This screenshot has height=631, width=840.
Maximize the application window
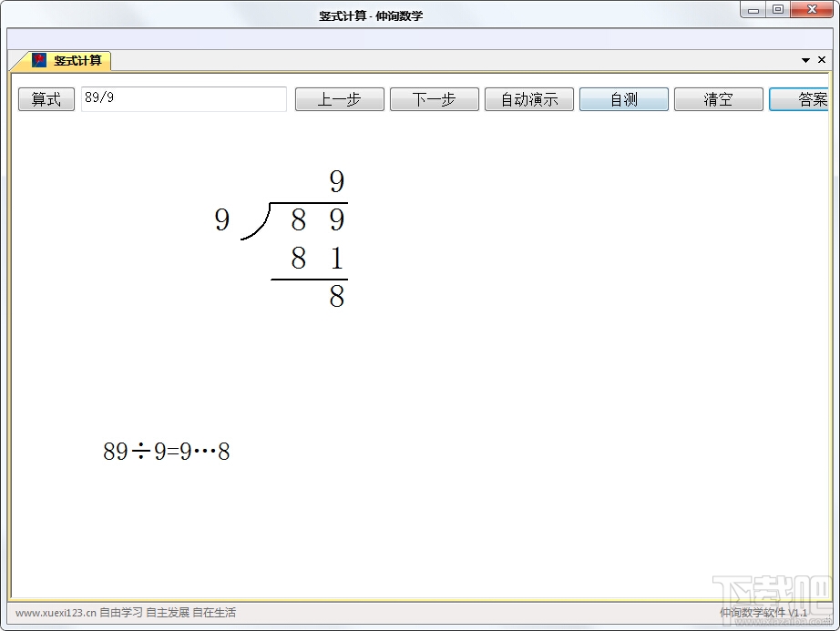[778, 10]
